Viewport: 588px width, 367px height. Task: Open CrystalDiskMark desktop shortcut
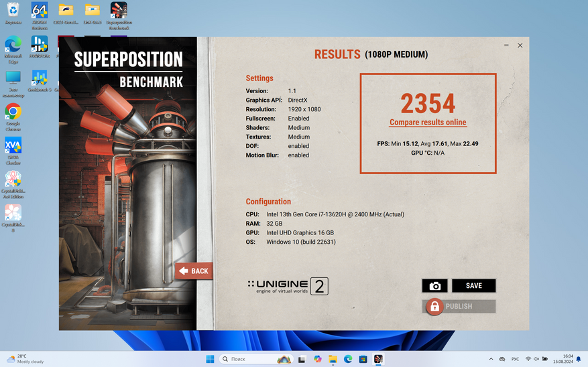point(13,218)
